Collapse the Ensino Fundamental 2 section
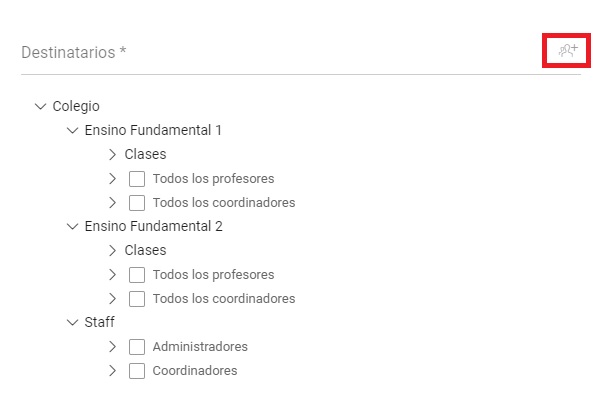Screen dimensions: 597x395 pos(72,226)
